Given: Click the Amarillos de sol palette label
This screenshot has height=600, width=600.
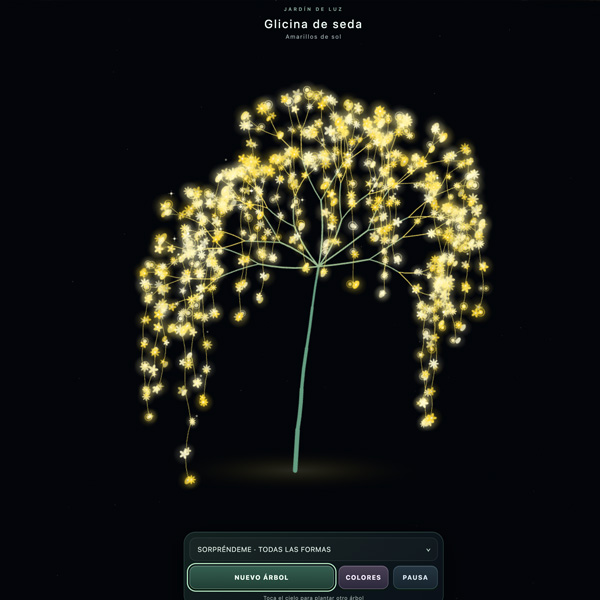Looking at the screenshot, I should (313, 37).
